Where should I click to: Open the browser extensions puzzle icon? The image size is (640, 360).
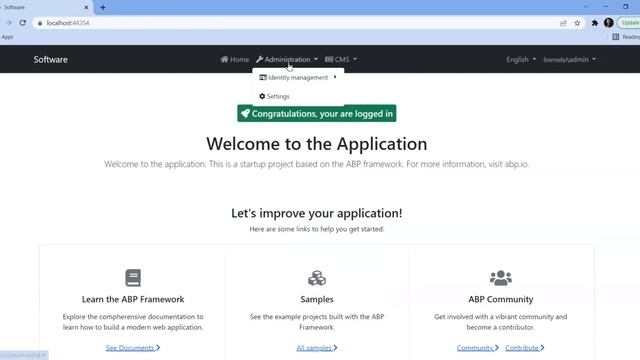595,23
